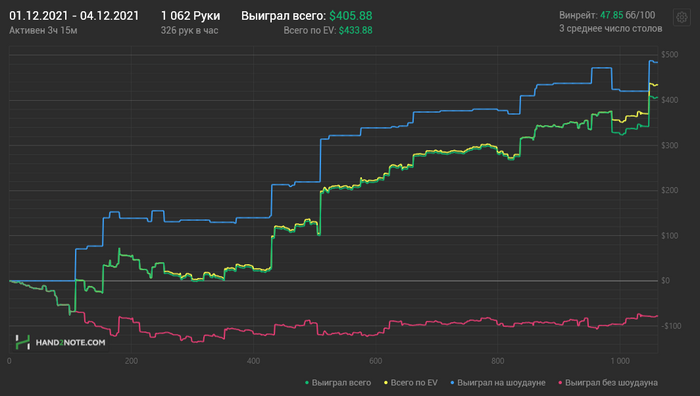Click the '1 062 Руки' hand count
Image resolution: width=700 pixels, height=396 pixels.
[190, 16]
